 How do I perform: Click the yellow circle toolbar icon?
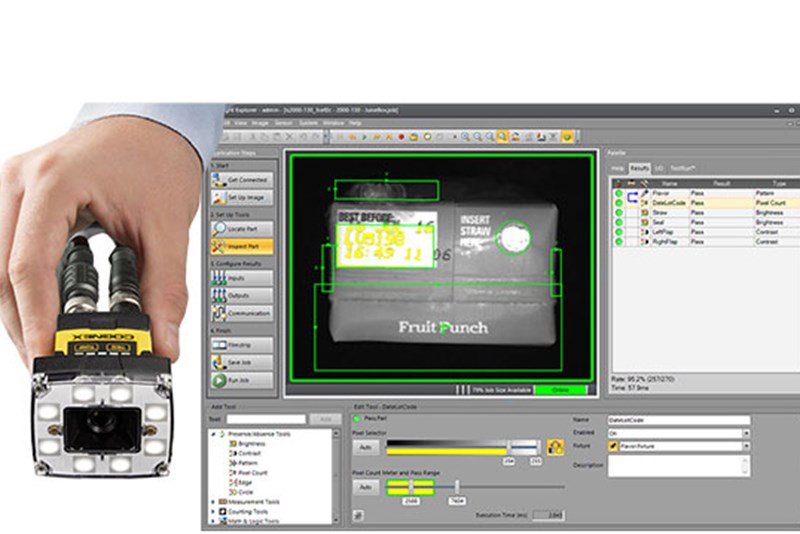[x=427, y=137]
